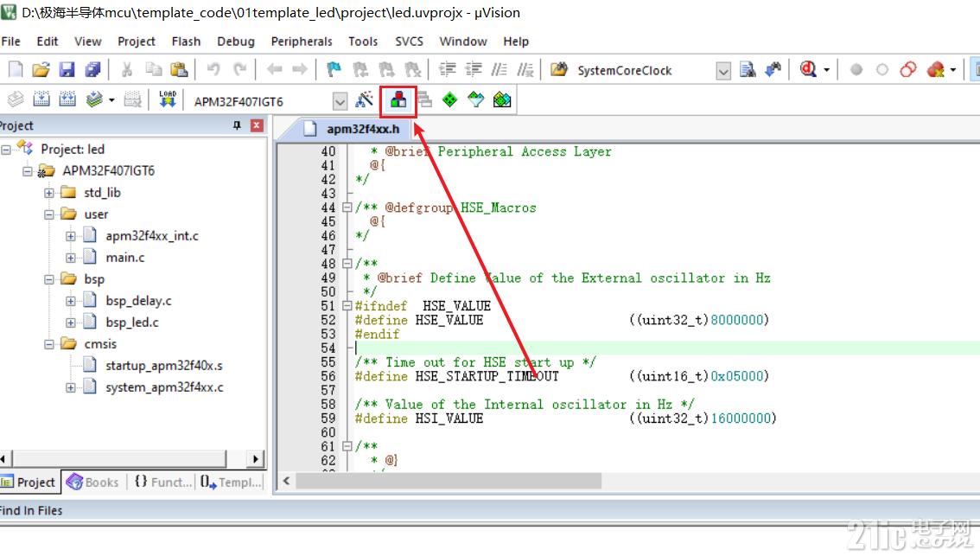
Task: Collapse the cmsis folder
Action: click(x=48, y=345)
